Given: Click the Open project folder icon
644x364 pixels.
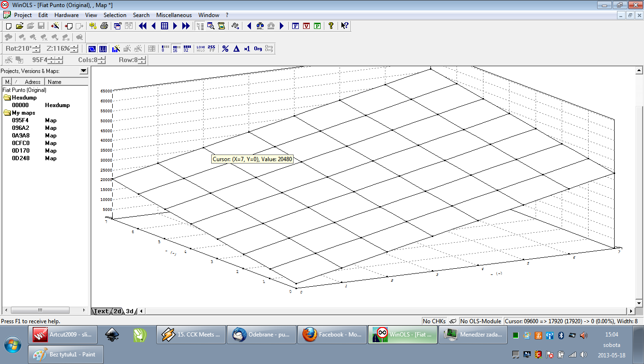Looking at the screenshot, I should (19, 26).
